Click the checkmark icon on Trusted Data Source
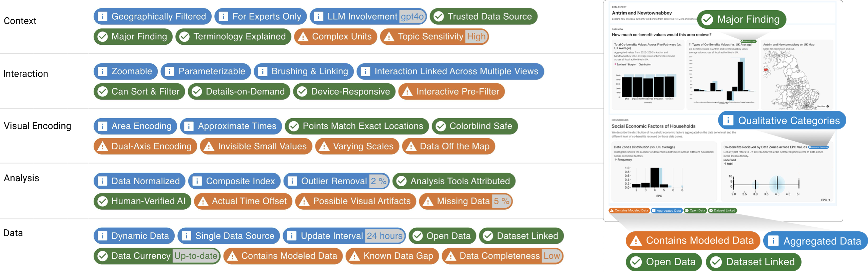This screenshot has width=868, height=272. [439, 16]
